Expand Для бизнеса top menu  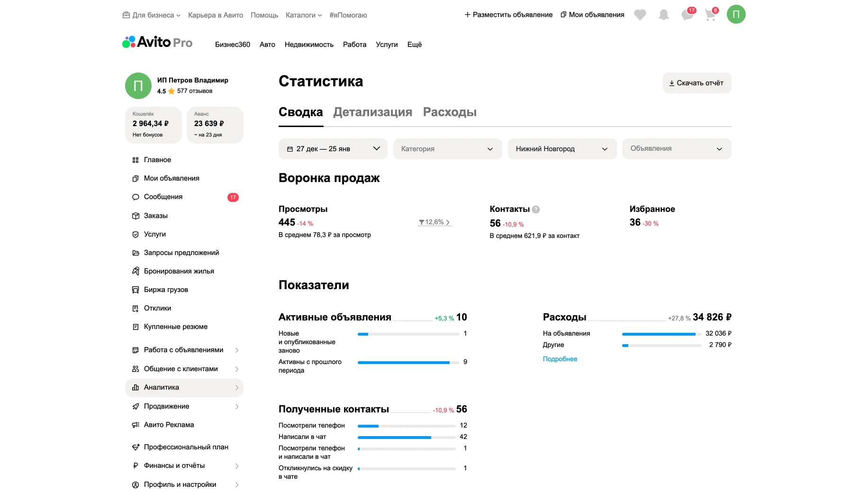pyautogui.click(x=152, y=15)
